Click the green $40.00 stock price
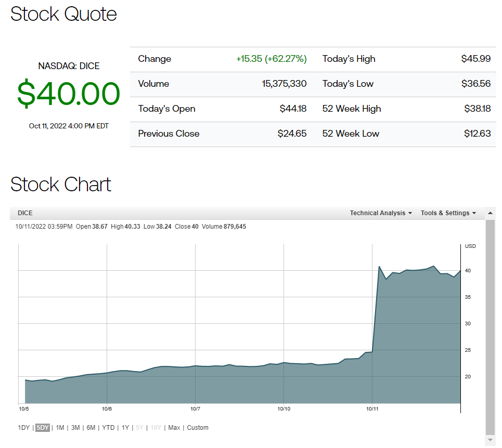This screenshot has height=448, width=502. [x=69, y=94]
